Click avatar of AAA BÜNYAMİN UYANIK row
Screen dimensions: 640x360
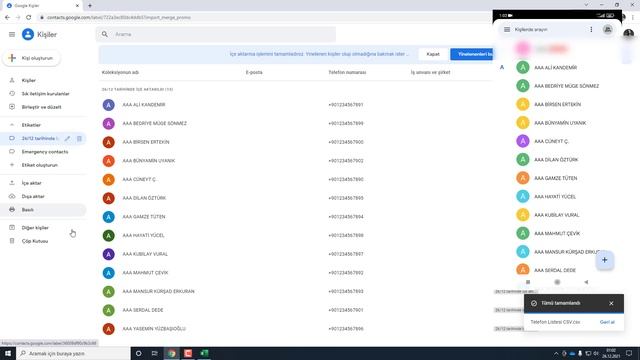[x=109, y=161]
